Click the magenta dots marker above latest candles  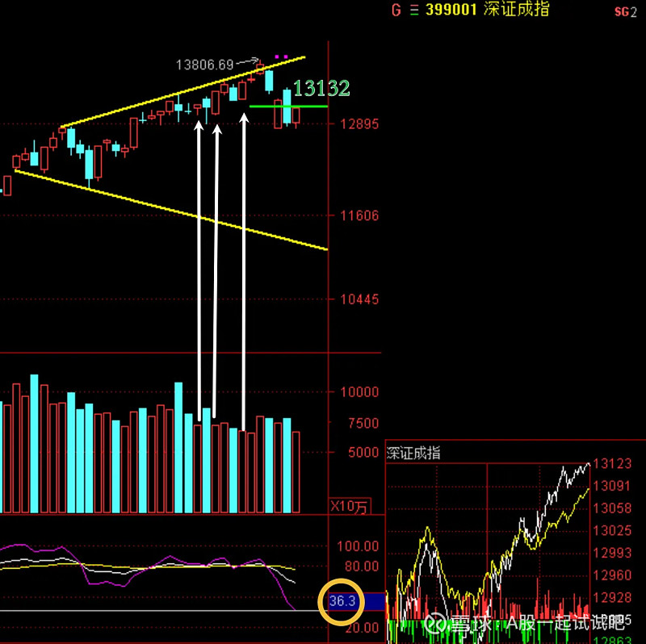pos(281,56)
